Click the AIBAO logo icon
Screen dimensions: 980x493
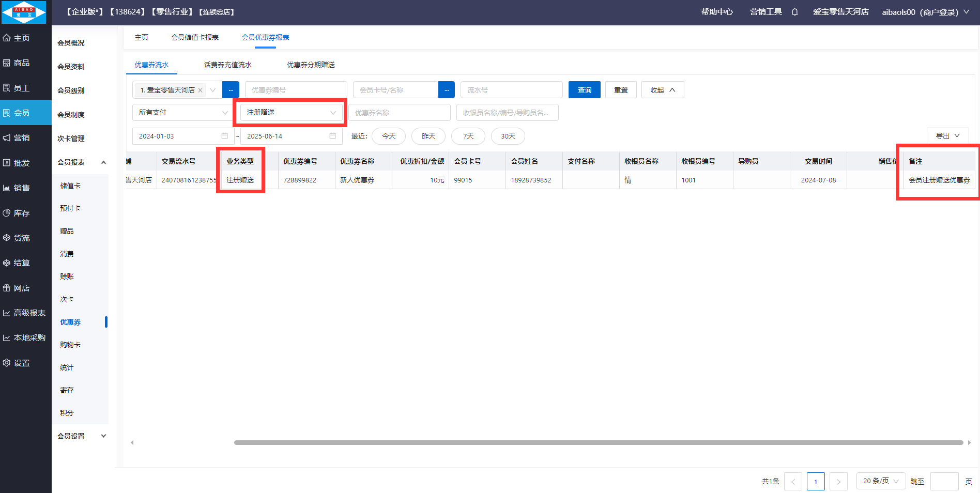point(24,12)
